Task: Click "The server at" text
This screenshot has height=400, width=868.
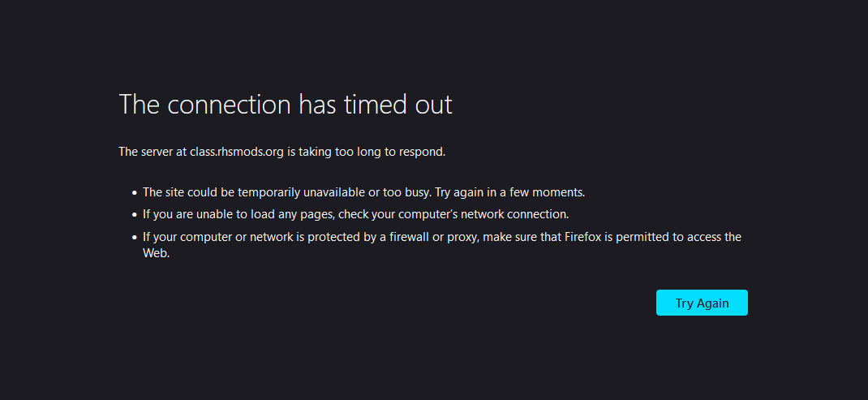Action: pos(153,152)
